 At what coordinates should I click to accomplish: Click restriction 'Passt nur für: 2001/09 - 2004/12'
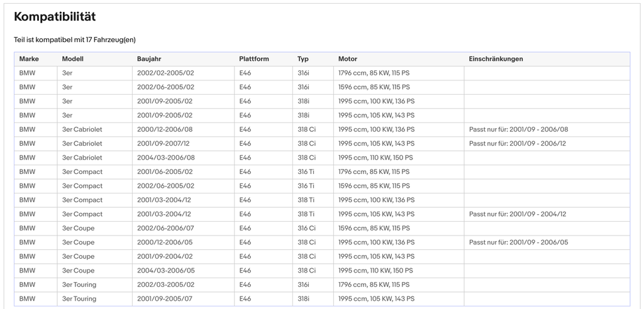pyautogui.click(x=518, y=214)
